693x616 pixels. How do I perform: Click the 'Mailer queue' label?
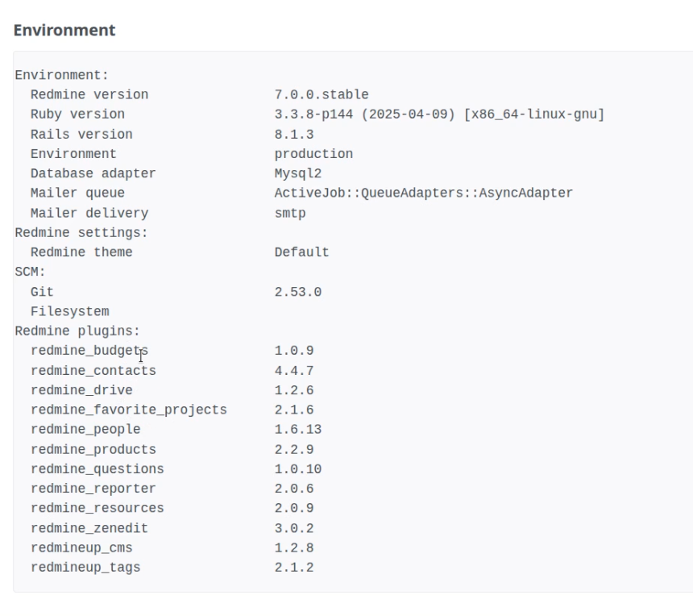point(77,193)
